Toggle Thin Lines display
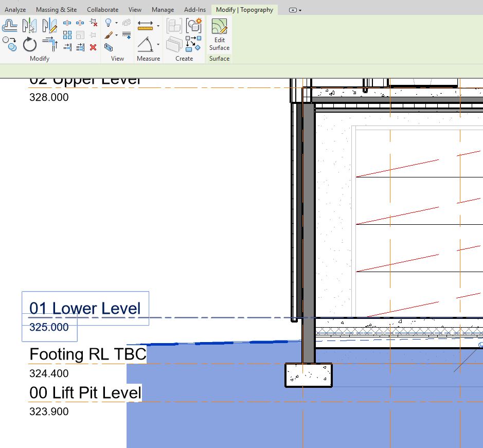This screenshot has width=483, height=448. click(x=127, y=34)
